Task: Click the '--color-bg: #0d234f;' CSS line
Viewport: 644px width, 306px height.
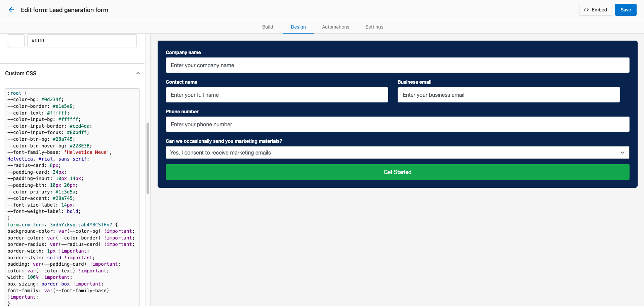Action: click(36, 99)
